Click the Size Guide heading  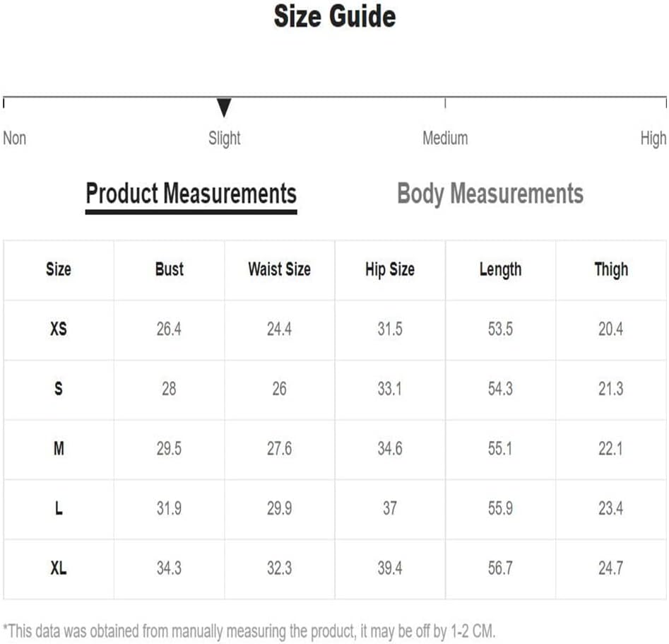335,16
